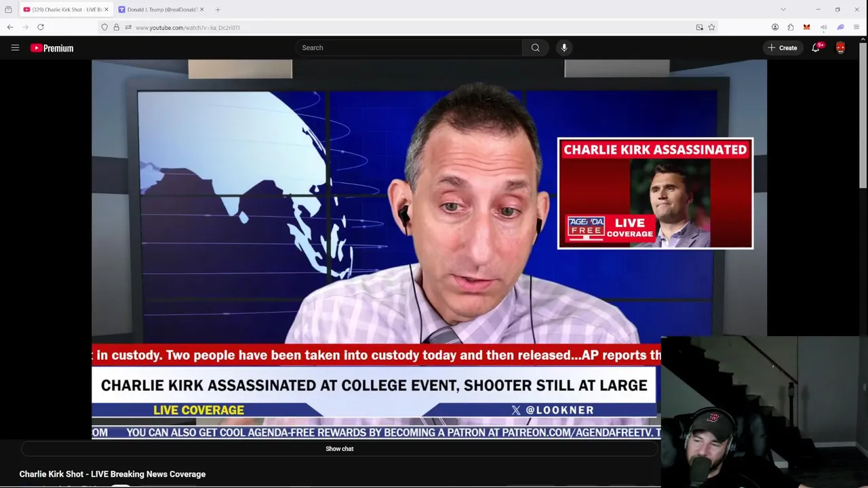The height and width of the screenshot is (488, 868).
Task: Click the Patreon rewards ticker text
Action: click(x=393, y=432)
